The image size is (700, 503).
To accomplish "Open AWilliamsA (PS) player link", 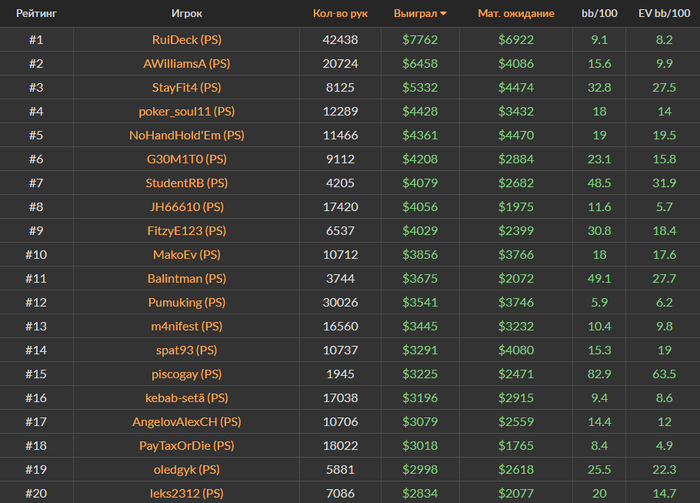I will [186, 64].
